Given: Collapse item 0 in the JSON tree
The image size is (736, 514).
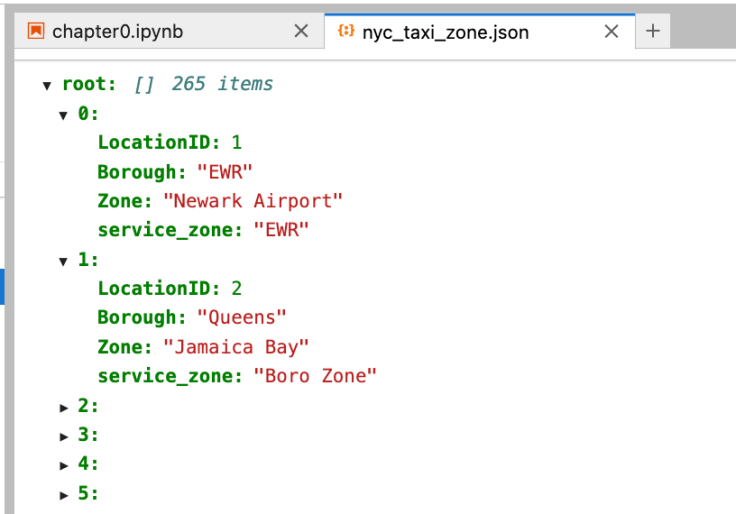Looking at the screenshot, I should coord(63,115).
